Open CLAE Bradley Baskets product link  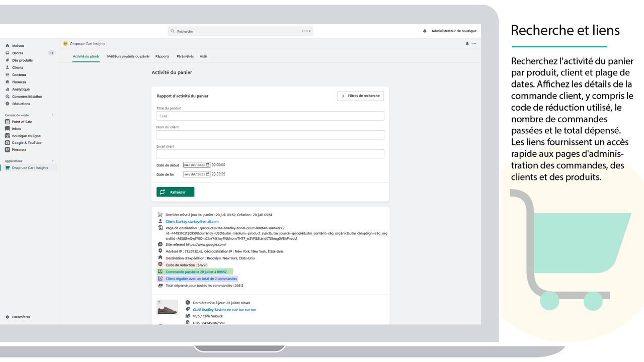[x=224, y=310]
